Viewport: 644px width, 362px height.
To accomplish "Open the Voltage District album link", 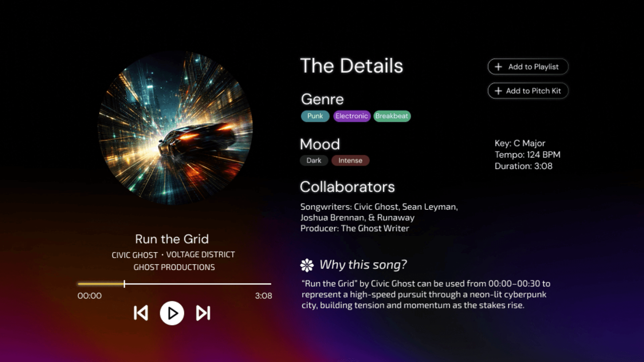I will [201, 255].
